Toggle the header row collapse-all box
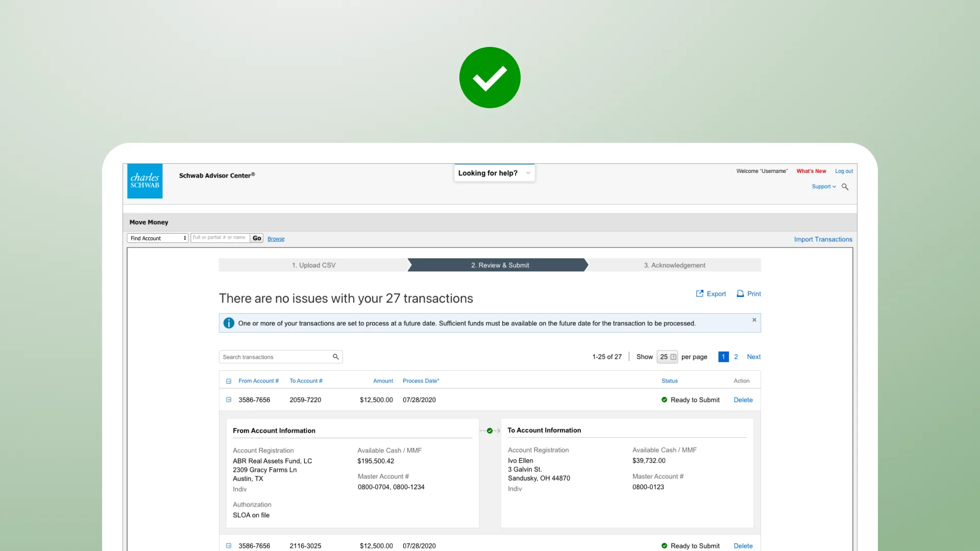 [229, 381]
